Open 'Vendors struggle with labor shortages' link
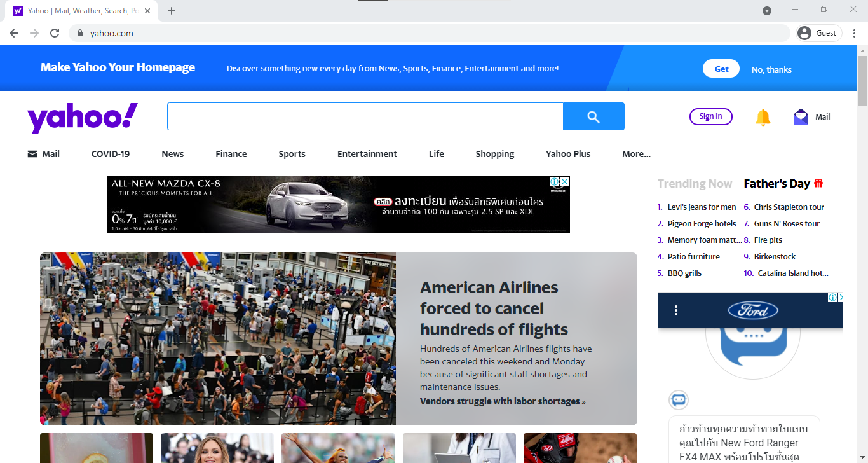868x463 pixels. point(503,401)
